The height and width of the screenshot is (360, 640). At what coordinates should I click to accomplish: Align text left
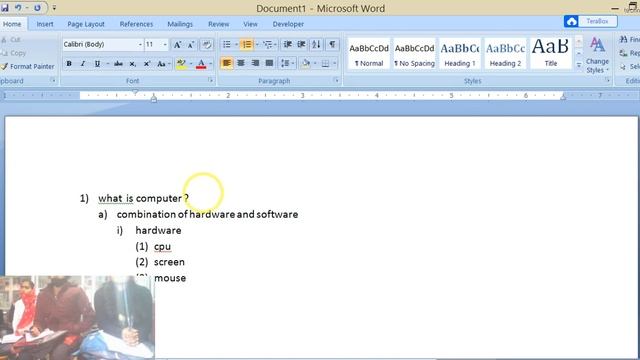coord(227,63)
